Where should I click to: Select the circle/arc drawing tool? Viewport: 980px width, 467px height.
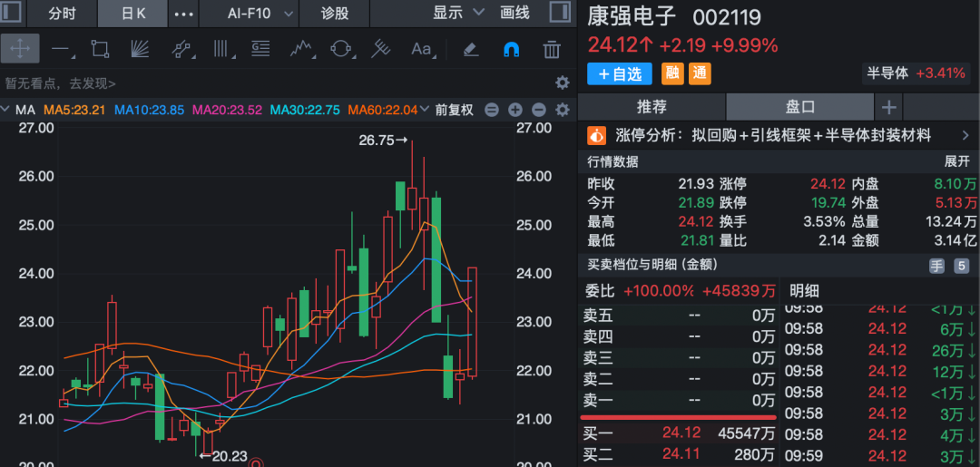(341, 49)
